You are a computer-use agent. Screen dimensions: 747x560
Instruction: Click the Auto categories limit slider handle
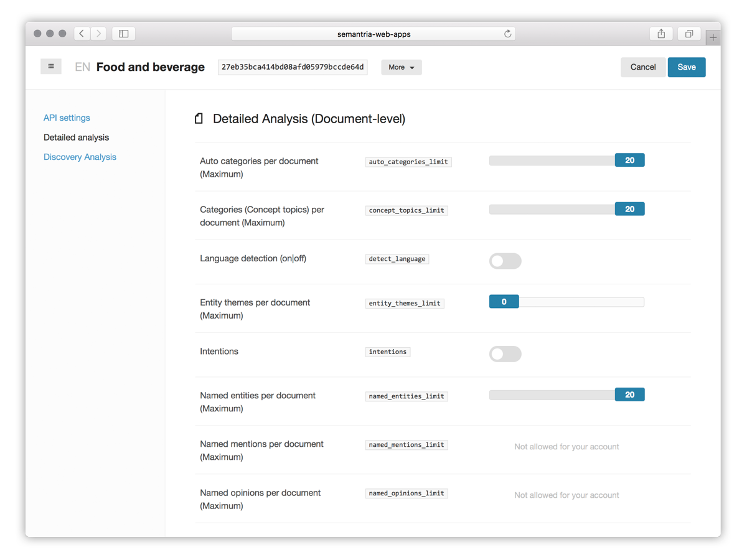tap(629, 161)
